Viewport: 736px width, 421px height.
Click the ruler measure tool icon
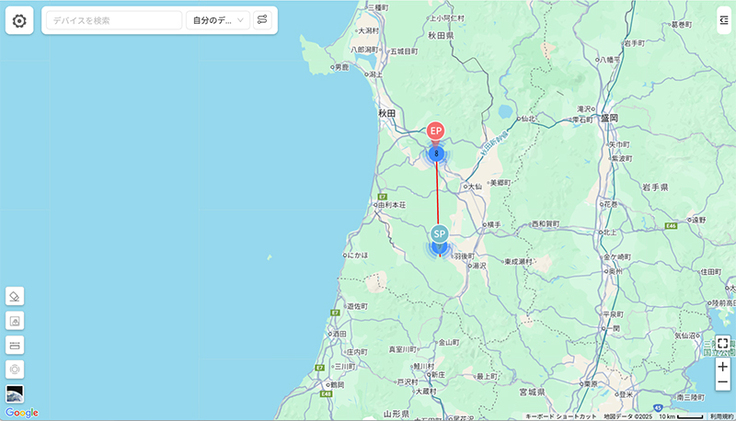pyautogui.click(x=15, y=345)
